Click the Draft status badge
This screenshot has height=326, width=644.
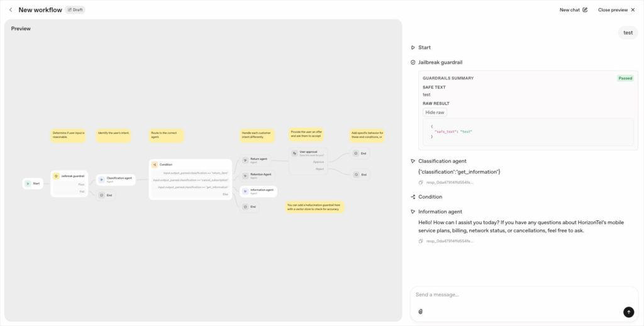(x=75, y=10)
